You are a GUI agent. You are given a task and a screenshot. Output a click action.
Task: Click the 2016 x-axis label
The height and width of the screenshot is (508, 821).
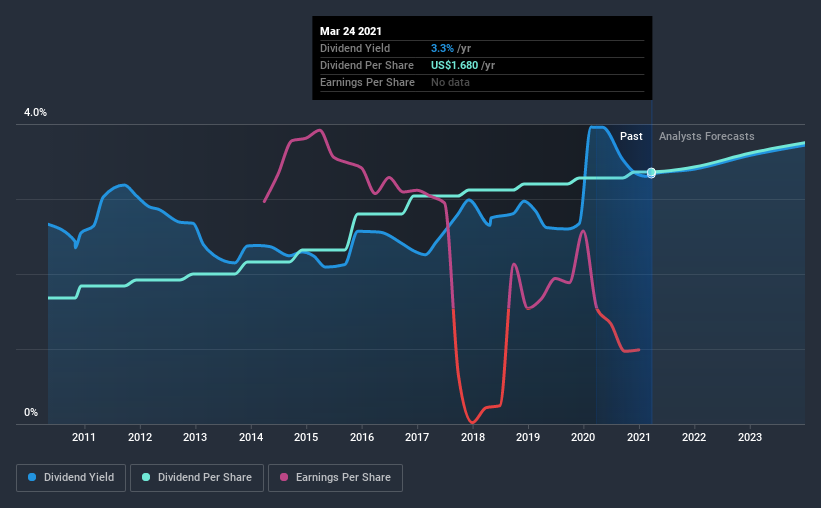click(362, 437)
